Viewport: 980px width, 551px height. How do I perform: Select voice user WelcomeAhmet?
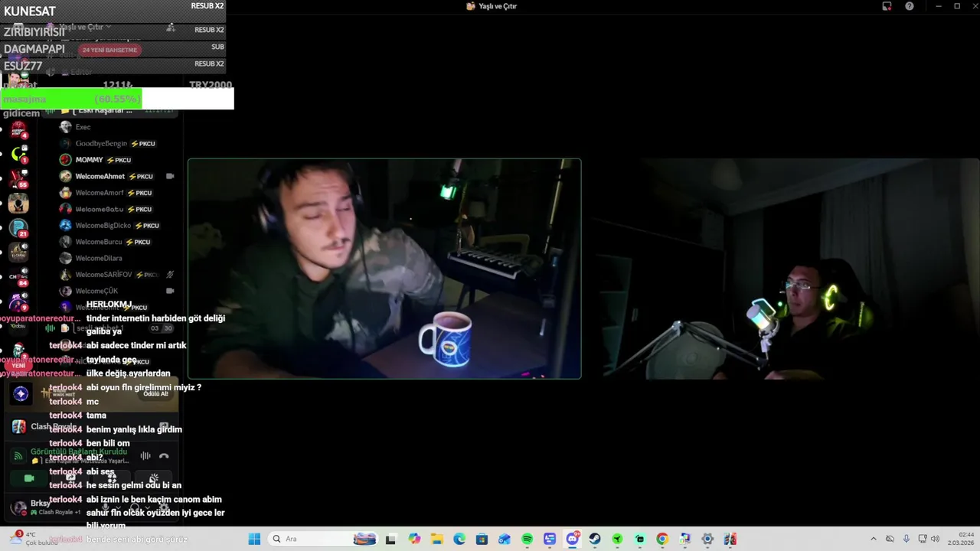[119, 176]
